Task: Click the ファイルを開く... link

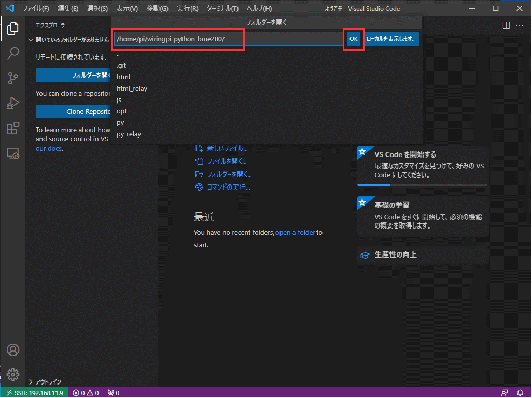Action: pyautogui.click(x=221, y=161)
